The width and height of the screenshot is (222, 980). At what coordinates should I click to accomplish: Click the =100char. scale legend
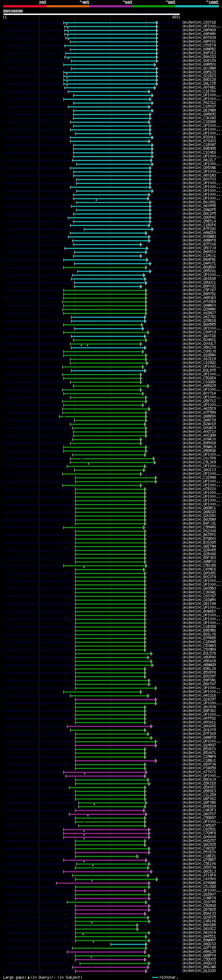point(165,977)
